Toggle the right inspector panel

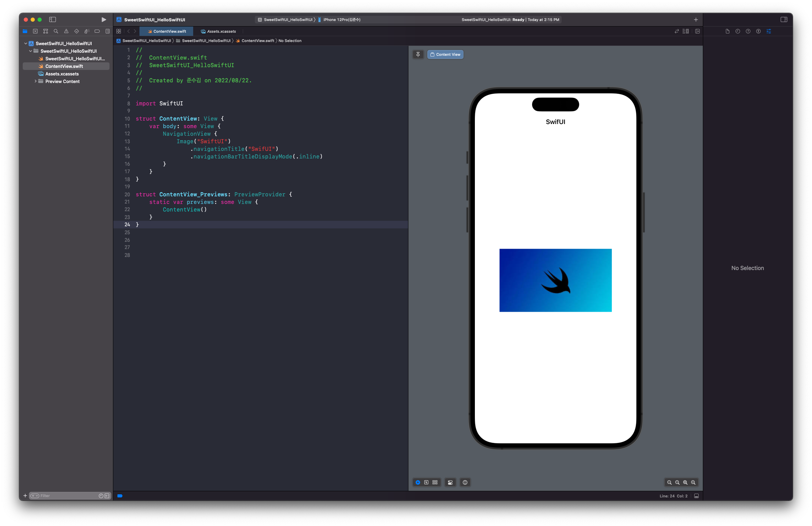tap(784, 20)
